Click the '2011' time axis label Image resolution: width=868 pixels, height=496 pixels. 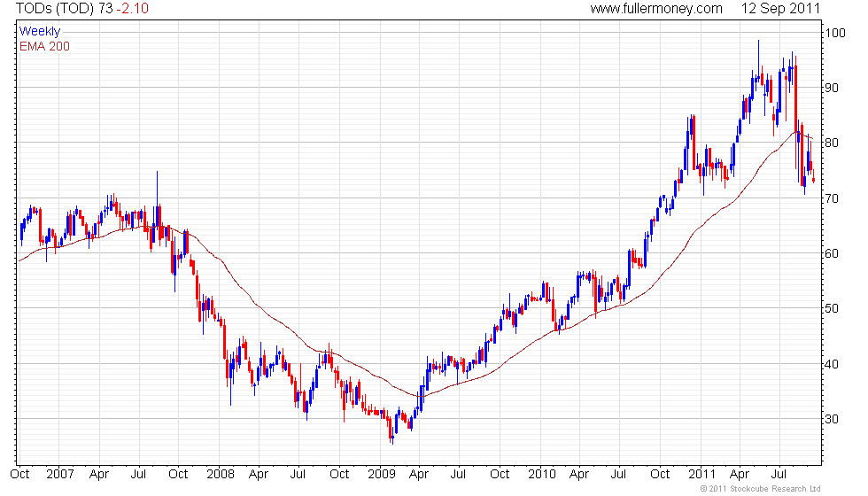701,475
